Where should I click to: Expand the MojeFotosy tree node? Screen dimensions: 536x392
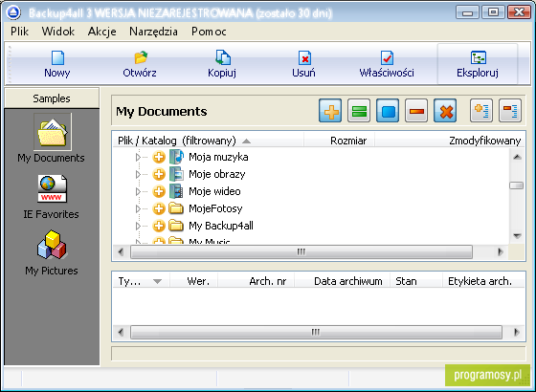point(138,208)
